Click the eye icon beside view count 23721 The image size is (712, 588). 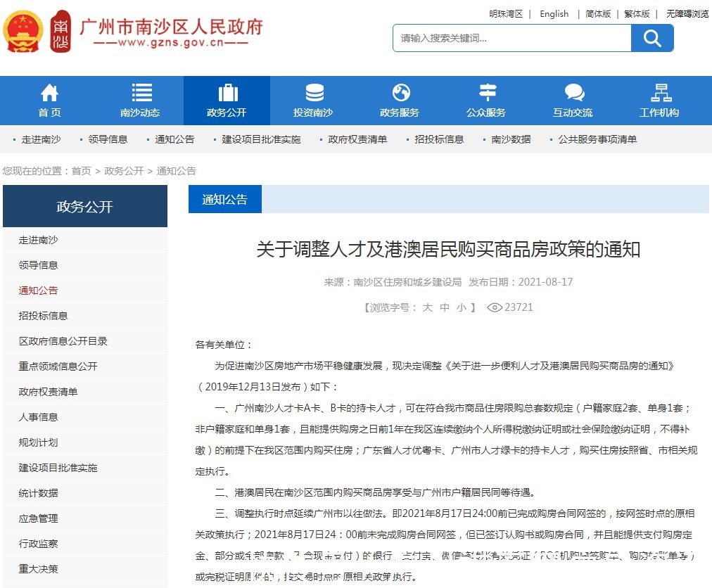[497, 307]
